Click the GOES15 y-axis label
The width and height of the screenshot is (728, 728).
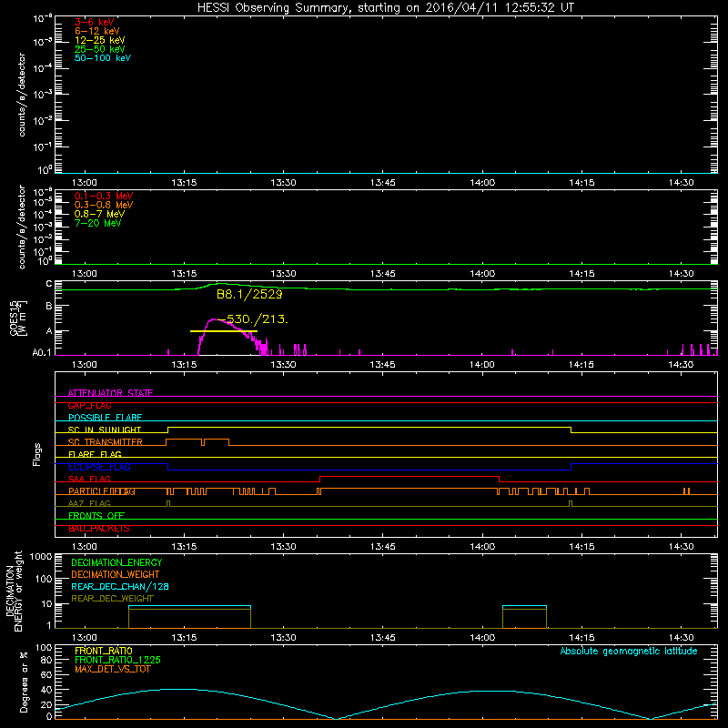click(18, 318)
